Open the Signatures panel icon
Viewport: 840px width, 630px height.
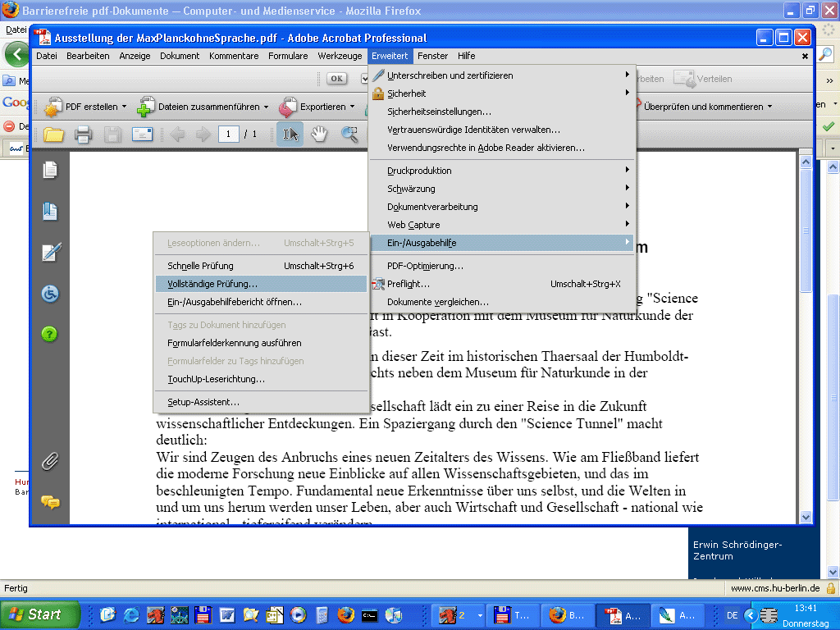click(50, 253)
